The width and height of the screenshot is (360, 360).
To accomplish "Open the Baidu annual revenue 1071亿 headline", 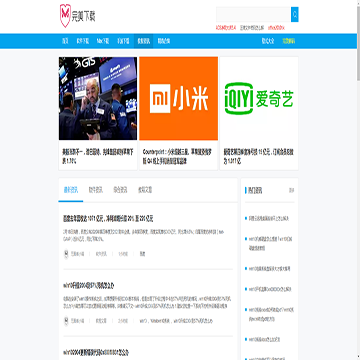I will (x=108, y=219).
